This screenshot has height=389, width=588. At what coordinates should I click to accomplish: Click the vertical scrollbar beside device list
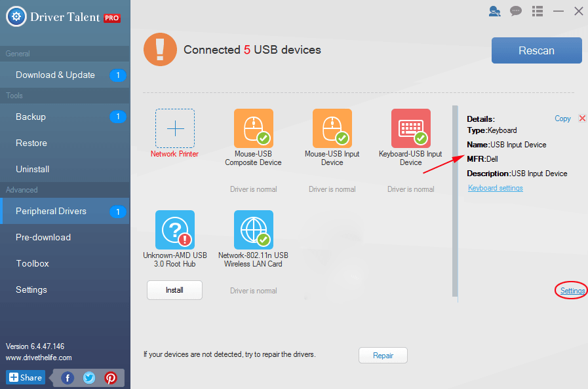click(455, 201)
